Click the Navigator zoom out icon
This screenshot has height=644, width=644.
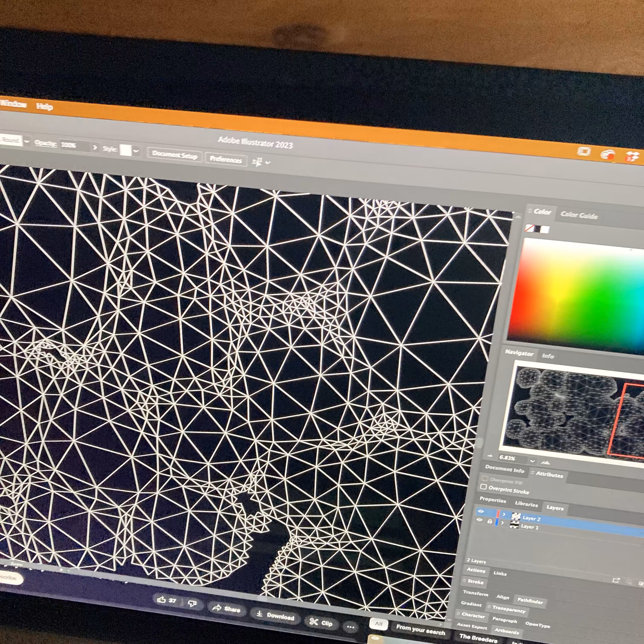click(x=489, y=456)
